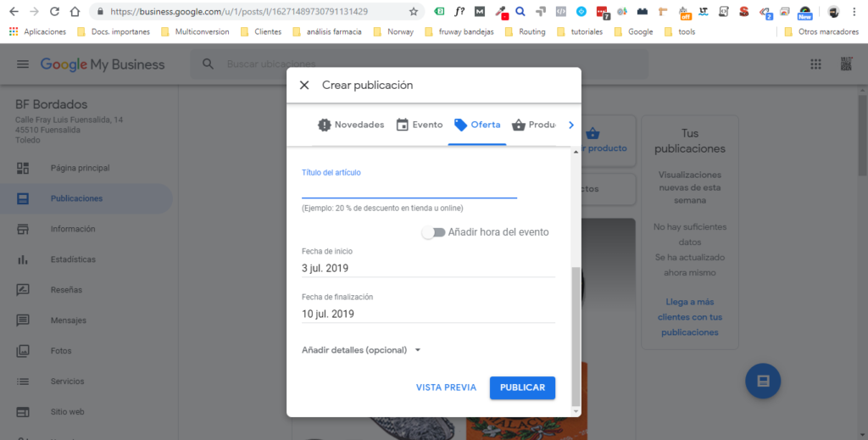Image resolution: width=868 pixels, height=440 pixels.
Task: Open tutoriales bookmark folder
Action: [x=580, y=32]
